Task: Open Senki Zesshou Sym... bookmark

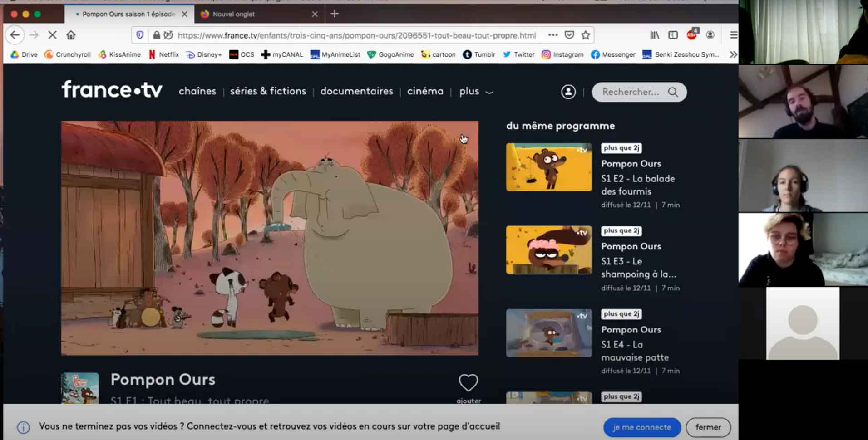Action: [681, 54]
